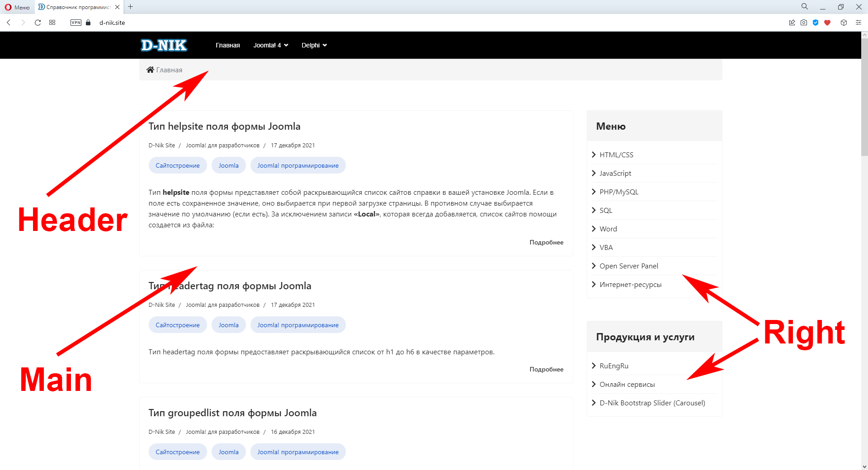Click scrollbar down arrow at bottom right
This screenshot has width=868, height=470.
point(864,466)
